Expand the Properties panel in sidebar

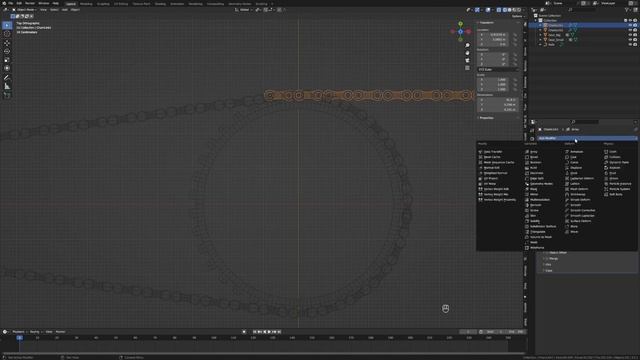486,118
